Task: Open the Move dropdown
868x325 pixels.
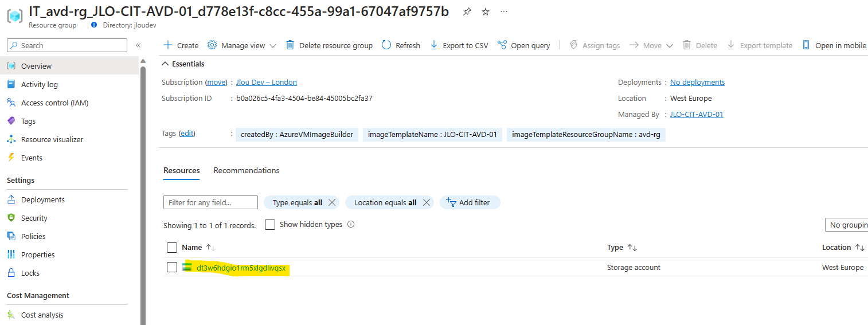Action: point(669,45)
